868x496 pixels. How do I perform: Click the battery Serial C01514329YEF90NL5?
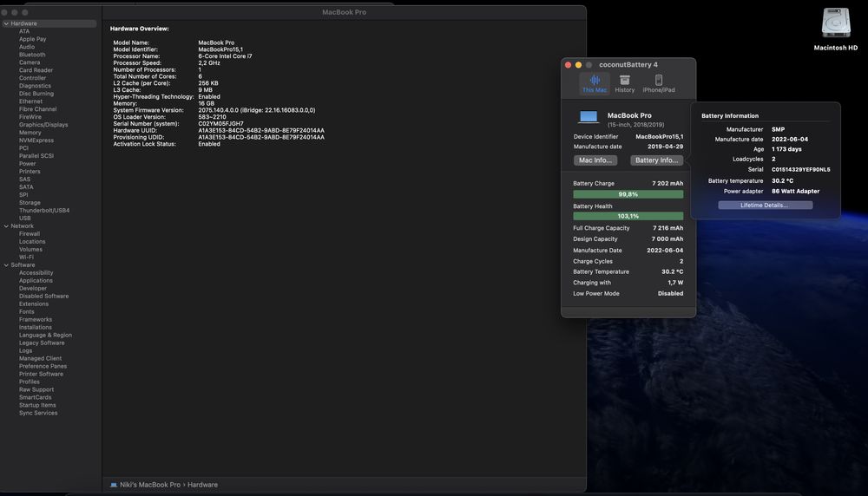[800, 170]
